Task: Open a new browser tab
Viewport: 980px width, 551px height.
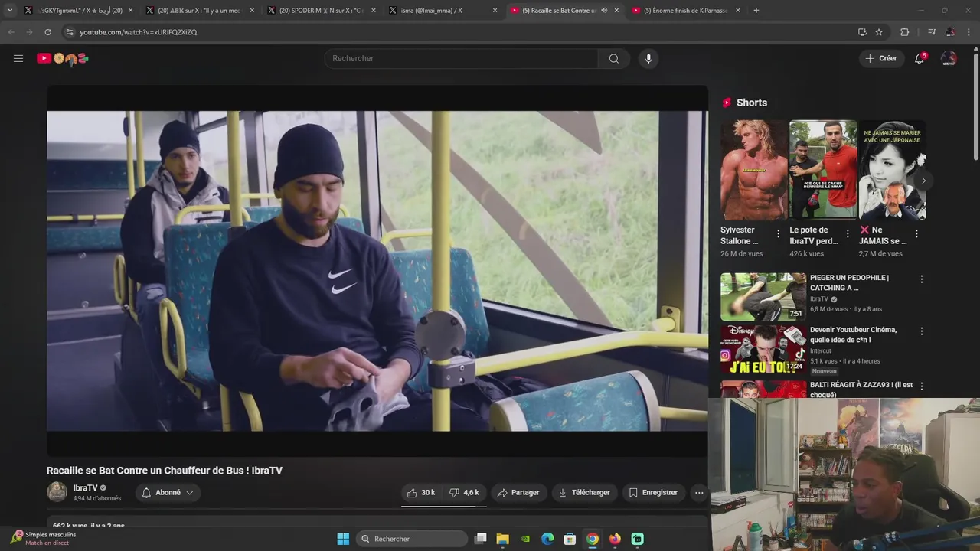Action: (756, 11)
